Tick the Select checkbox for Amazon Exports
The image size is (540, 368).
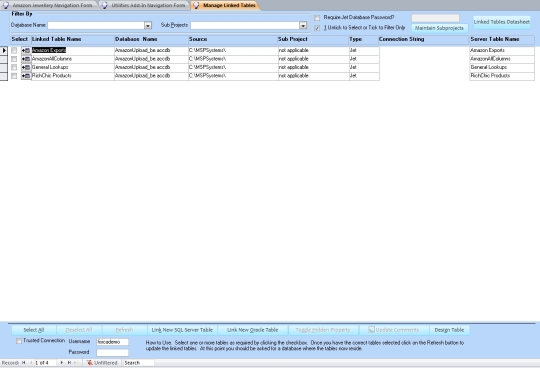[x=14, y=51]
